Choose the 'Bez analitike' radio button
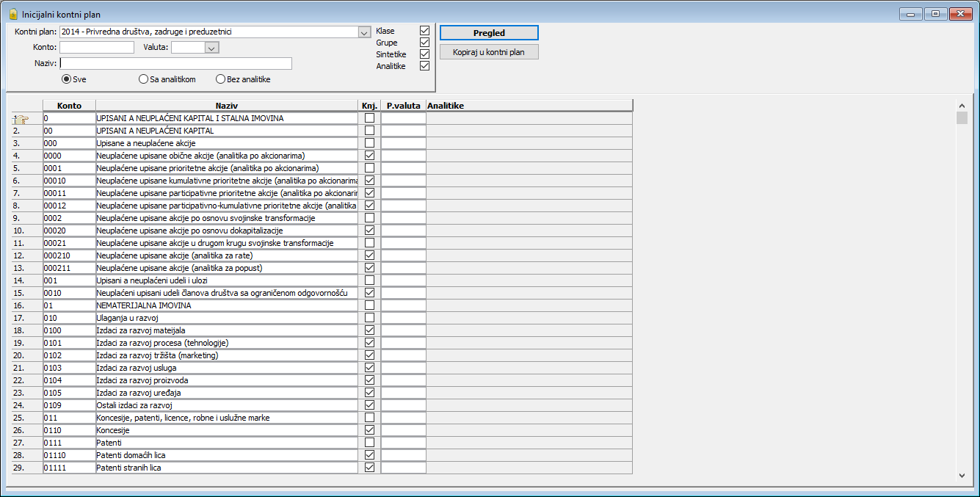980x497 pixels. (x=220, y=79)
